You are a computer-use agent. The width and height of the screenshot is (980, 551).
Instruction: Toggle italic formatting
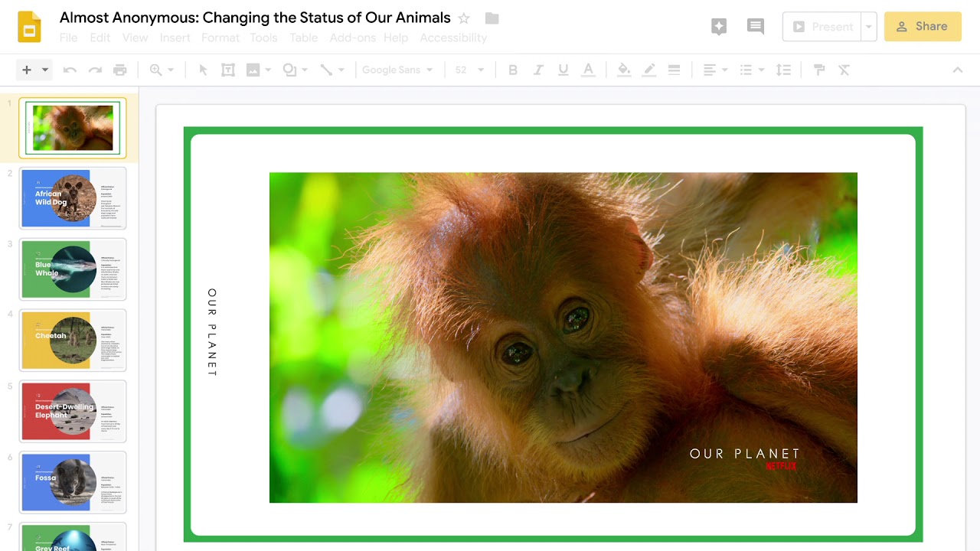[538, 70]
